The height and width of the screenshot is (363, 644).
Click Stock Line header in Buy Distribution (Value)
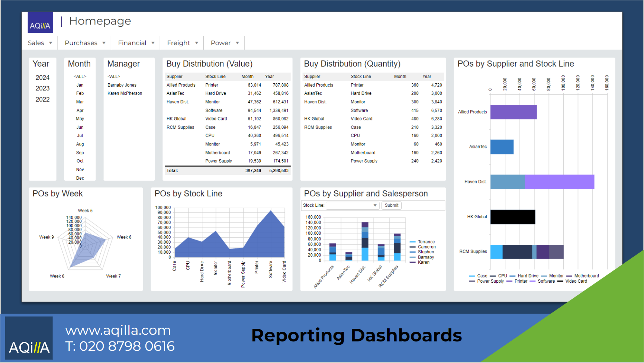216,77
